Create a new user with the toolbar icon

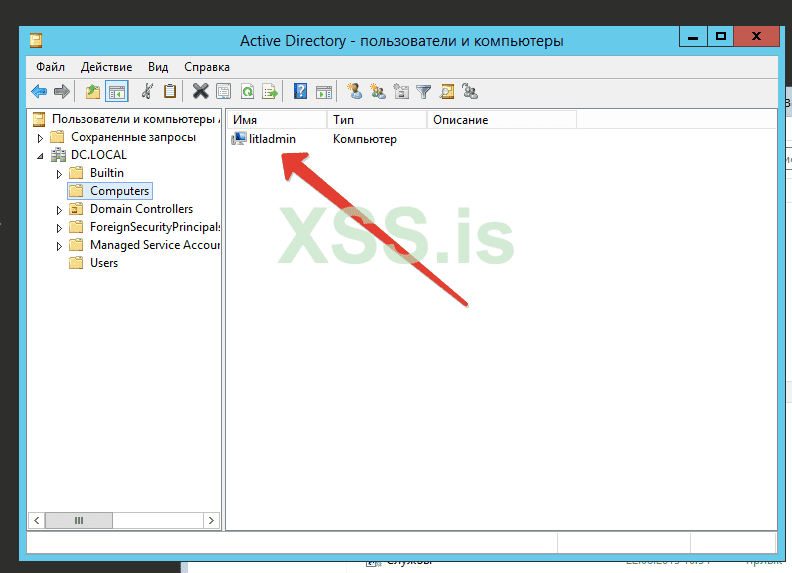click(354, 91)
